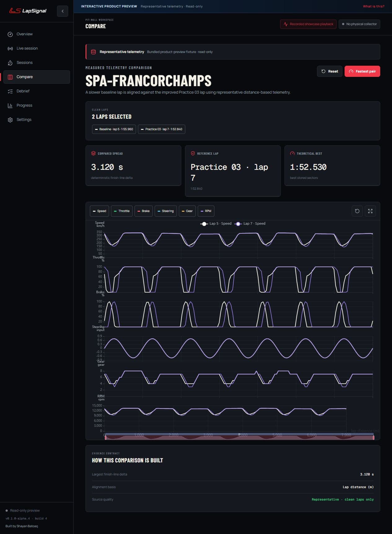Click the Theoretical Best gauge icon

click(292, 153)
